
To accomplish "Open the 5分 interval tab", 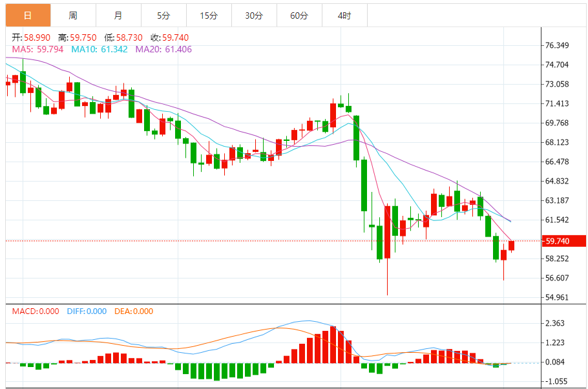I will click(x=164, y=16).
